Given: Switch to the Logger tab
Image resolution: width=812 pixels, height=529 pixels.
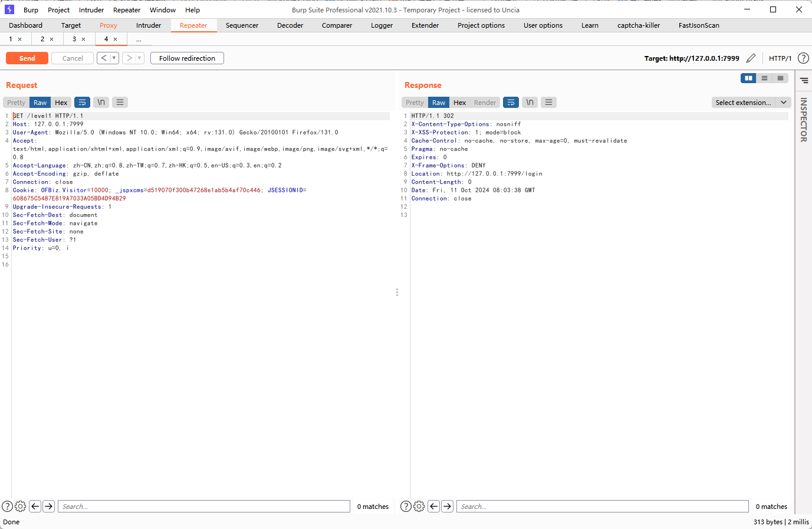Looking at the screenshot, I should pos(382,25).
